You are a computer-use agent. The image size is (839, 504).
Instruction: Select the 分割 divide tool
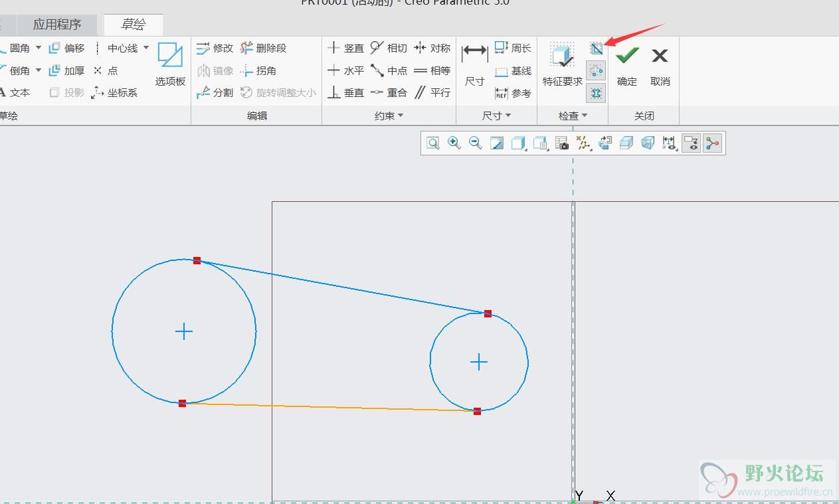coord(215,92)
